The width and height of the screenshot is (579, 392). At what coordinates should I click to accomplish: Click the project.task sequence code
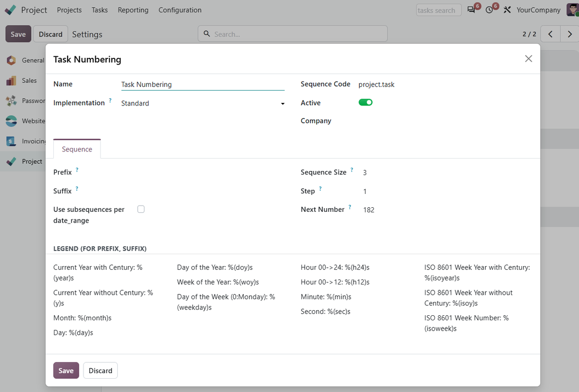[x=376, y=84]
